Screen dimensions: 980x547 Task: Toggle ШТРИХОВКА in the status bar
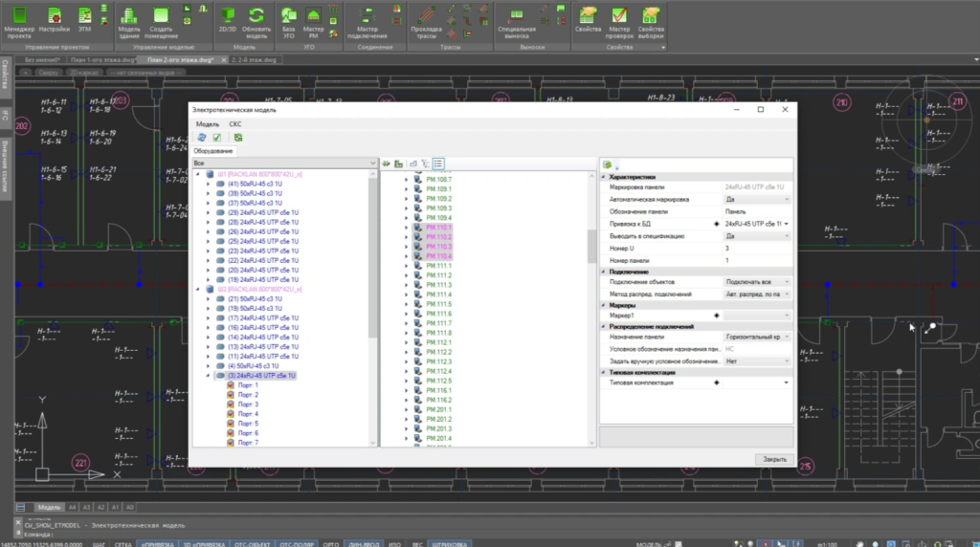[450, 543]
